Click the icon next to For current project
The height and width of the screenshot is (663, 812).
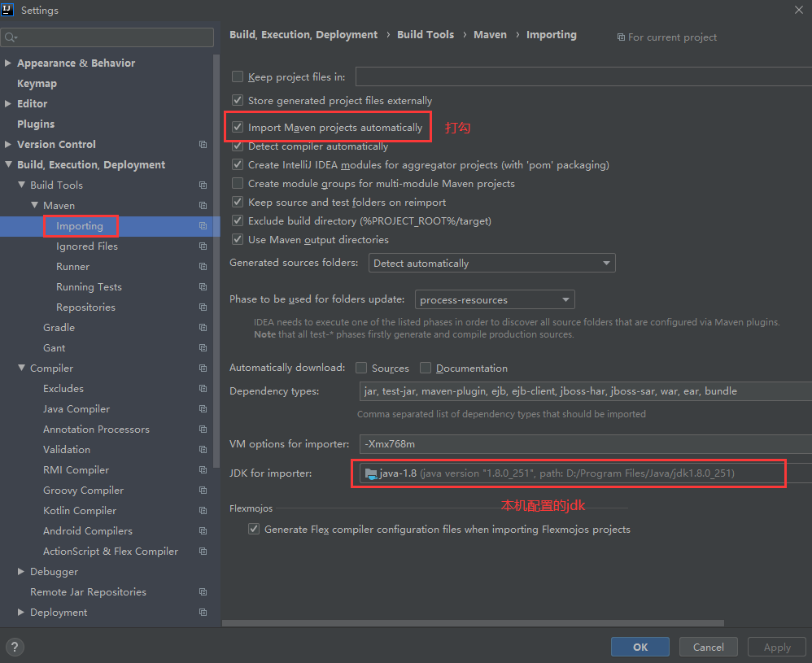(x=621, y=37)
